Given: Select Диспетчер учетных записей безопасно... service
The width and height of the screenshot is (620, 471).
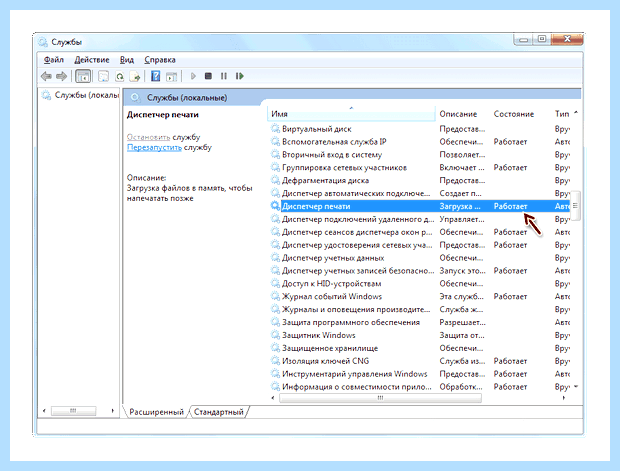Looking at the screenshot, I should pyautogui.click(x=358, y=270).
